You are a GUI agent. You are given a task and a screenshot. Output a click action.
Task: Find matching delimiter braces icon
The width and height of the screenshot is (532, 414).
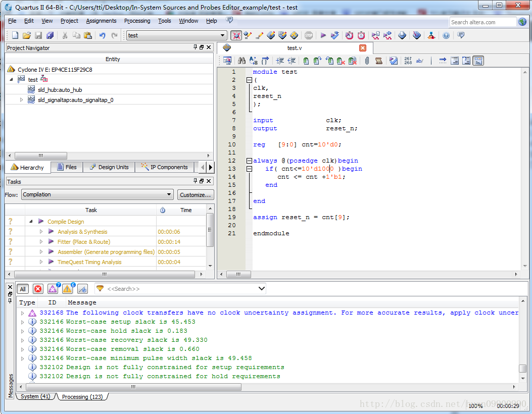click(x=265, y=61)
